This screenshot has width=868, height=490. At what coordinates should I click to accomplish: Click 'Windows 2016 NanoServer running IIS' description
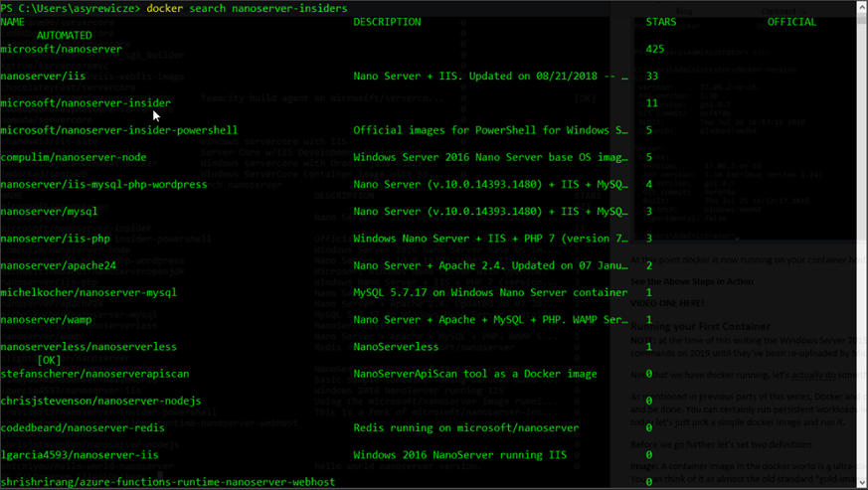coord(460,455)
